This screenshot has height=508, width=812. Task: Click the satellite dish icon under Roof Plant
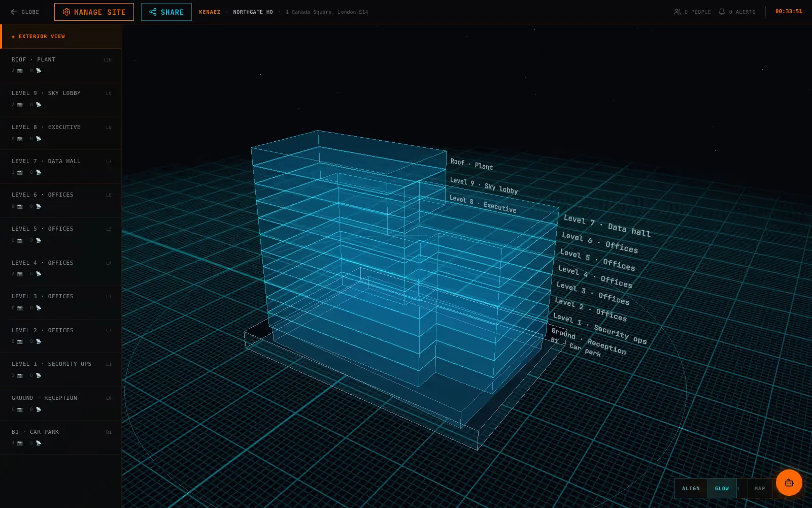click(x=38, y=71)
